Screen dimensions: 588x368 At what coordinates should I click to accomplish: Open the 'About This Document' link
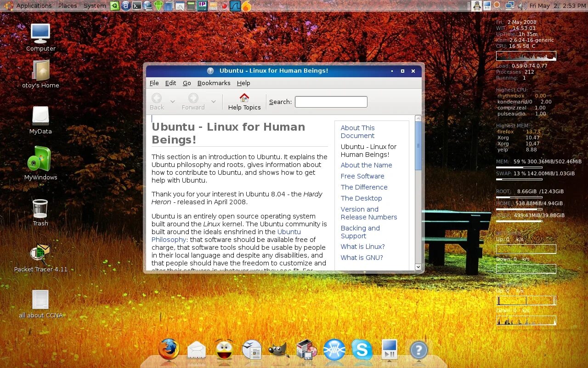pos(357,132)
